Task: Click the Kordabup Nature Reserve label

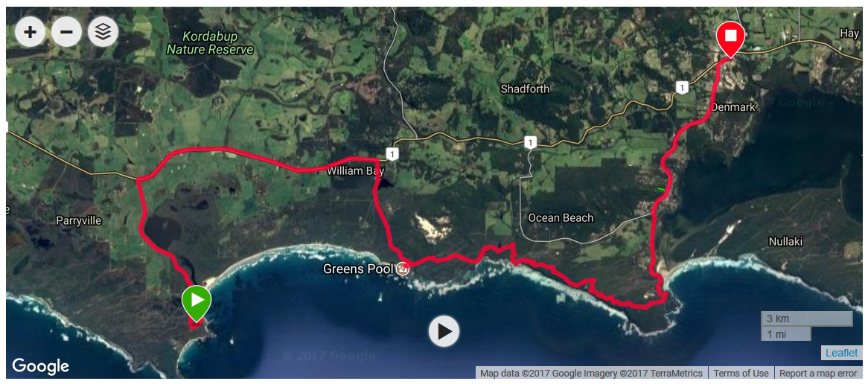Action: (211, 43)
